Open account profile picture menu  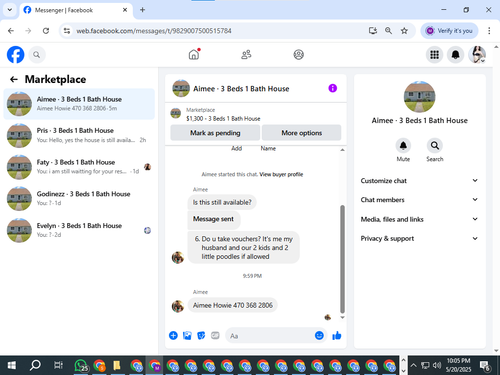(x=477, y=55)
